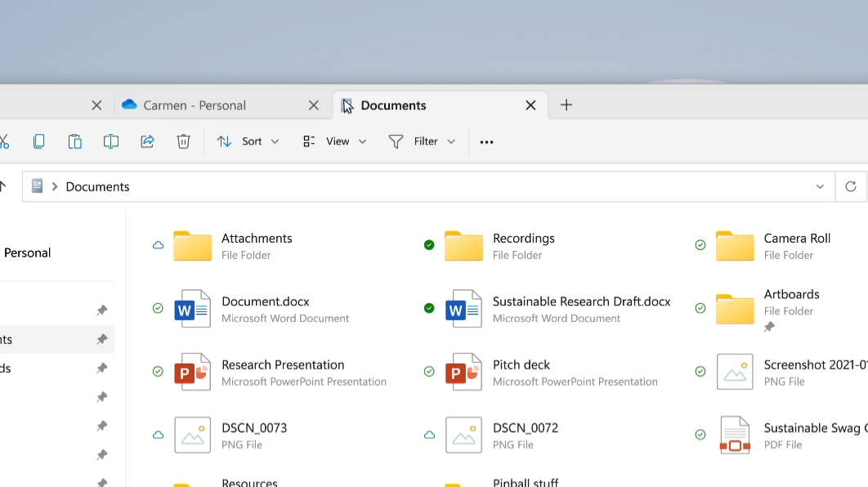Image resolution: width=868 pixels, height=487 pixels.
Task: Add a new tab with plus button
Action: click(566, 105)
